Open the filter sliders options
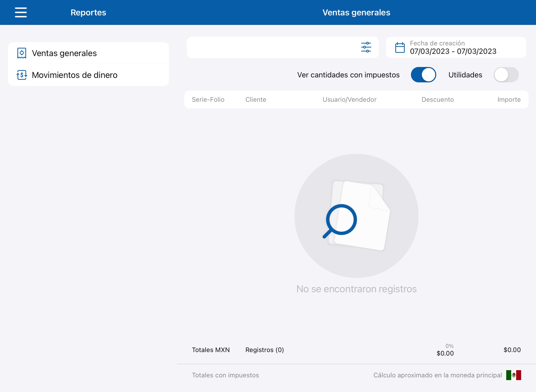Viewport: 536px width, 392px height. (x=366, y=47)
